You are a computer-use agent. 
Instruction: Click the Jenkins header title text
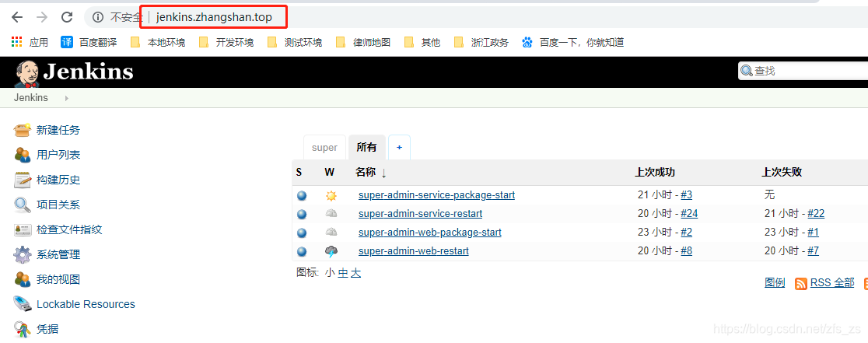click(x=89, y=72)
